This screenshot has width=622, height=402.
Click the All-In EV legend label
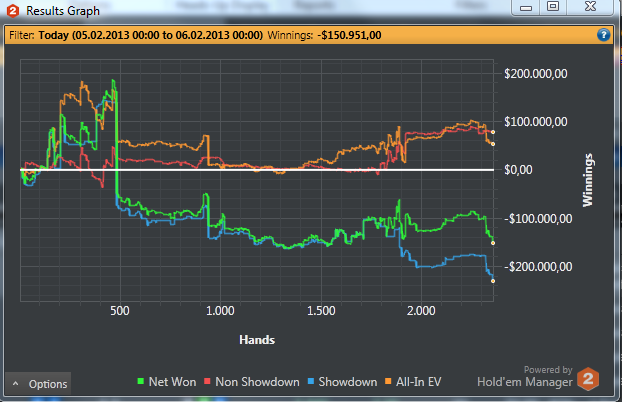418,382
